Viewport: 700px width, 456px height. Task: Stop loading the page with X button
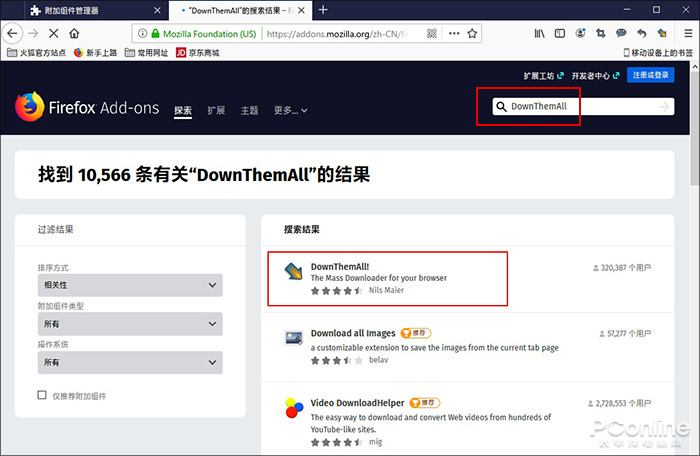point(53,33)
